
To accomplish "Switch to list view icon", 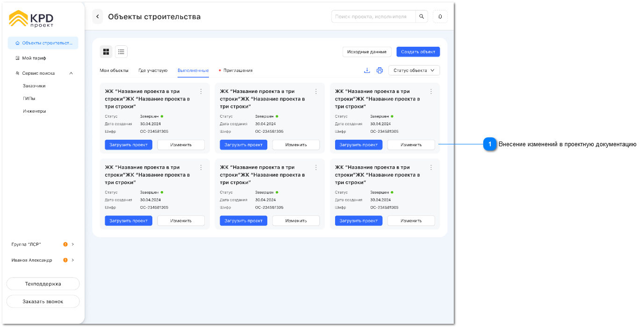I will pos(121,51).
